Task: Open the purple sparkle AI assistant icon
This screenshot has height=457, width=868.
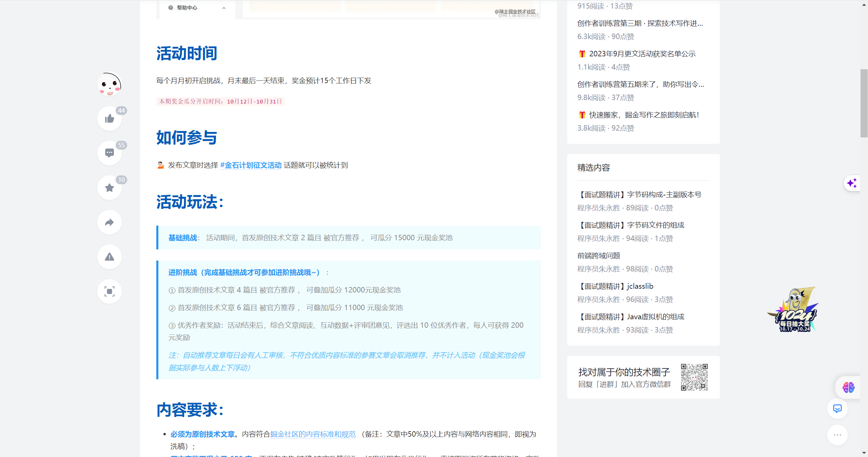Action: [851, 183]
